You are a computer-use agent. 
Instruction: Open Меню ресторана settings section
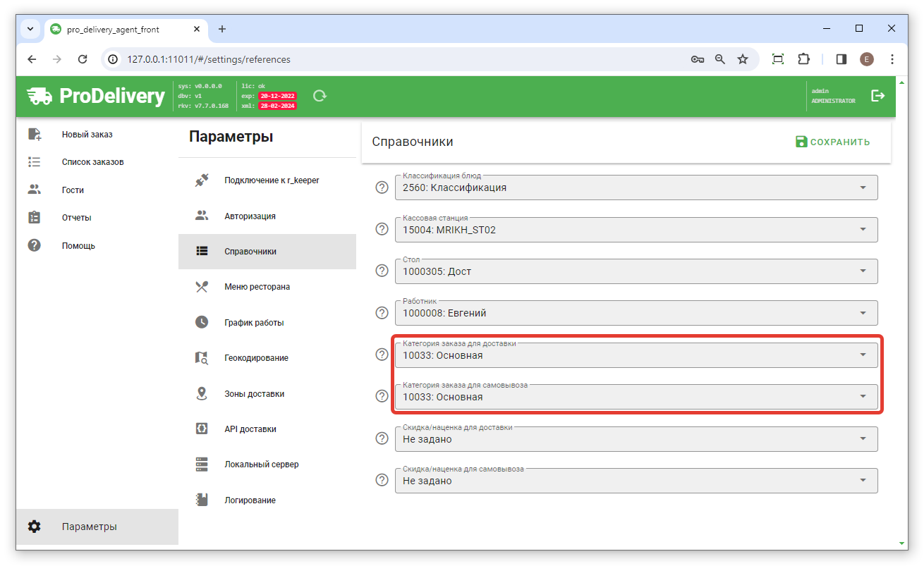point(257,287)
